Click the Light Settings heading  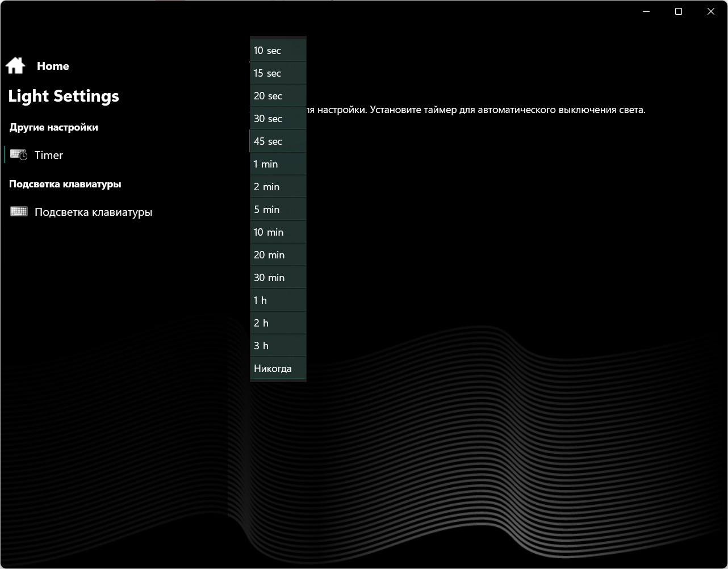64,97
